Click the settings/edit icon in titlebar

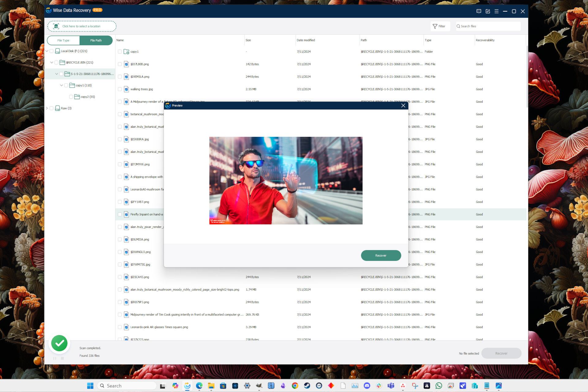(x=487, y=11)
